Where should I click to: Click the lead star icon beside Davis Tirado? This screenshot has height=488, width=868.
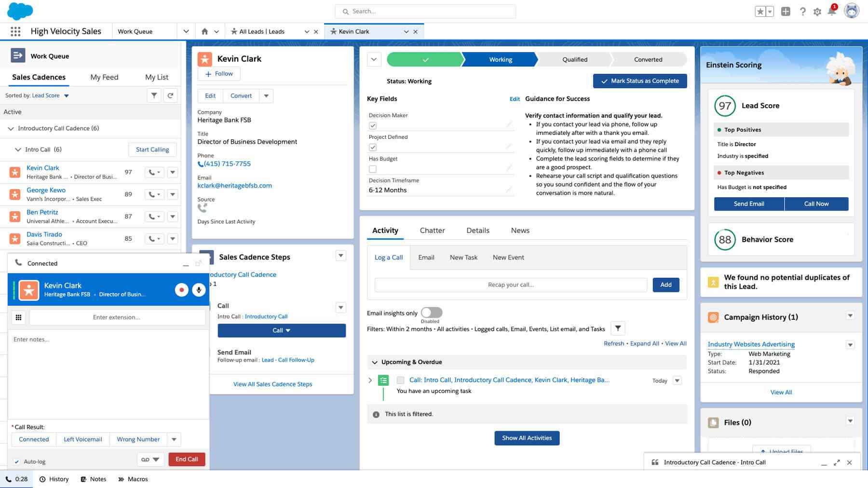[15, 239]
